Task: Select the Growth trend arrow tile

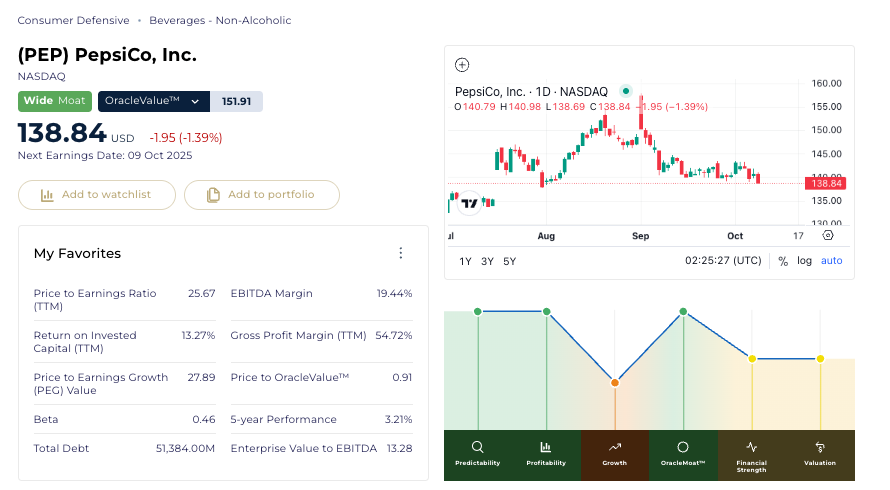Action: point(615,453)
